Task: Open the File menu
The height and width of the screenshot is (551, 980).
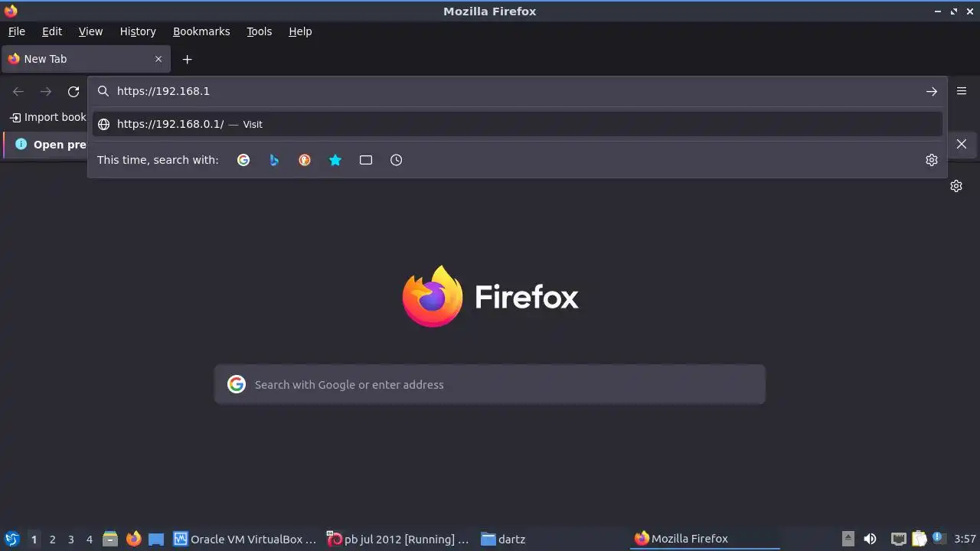Action: click(17, 31)
